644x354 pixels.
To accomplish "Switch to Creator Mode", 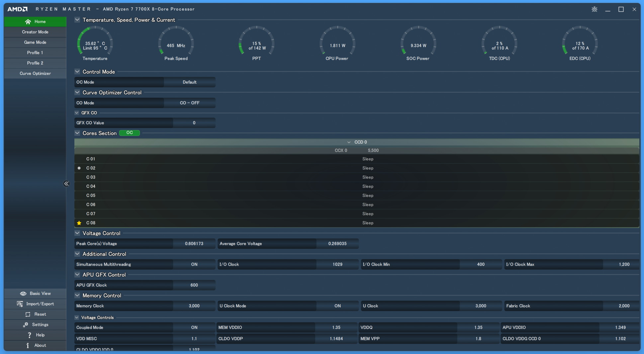I will (x=35, y=32).
